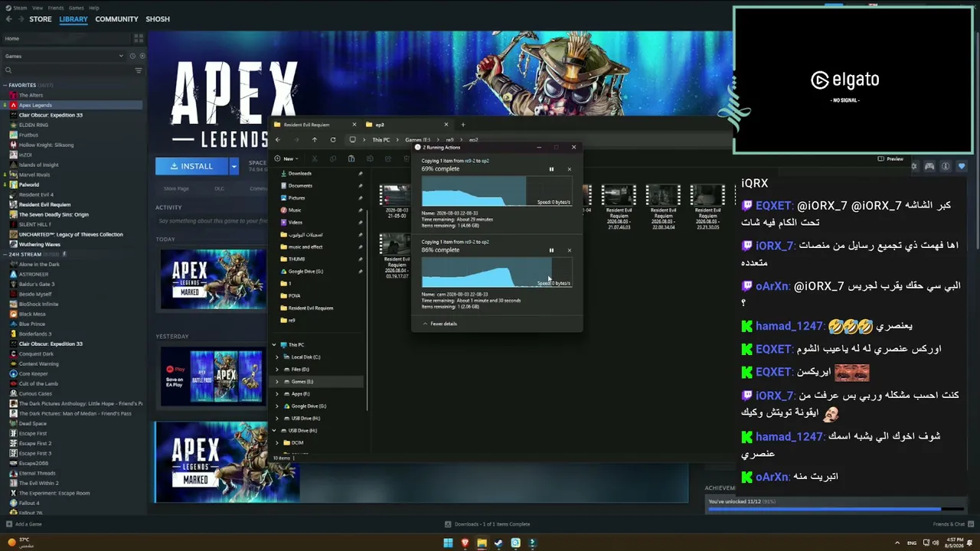This screenshot has width=980, height=551.
Task: Click the File Explorer refresh icon
Action: [333, 140]
